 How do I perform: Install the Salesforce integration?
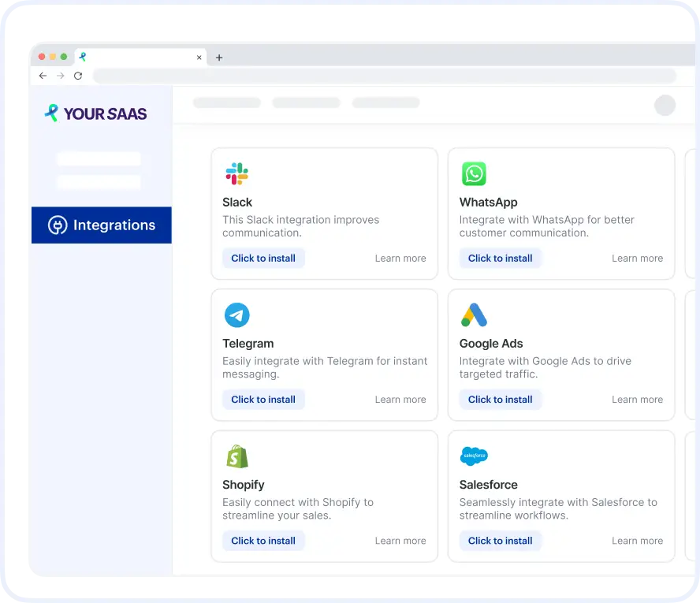pyautogui.click(x=500, y=541)
